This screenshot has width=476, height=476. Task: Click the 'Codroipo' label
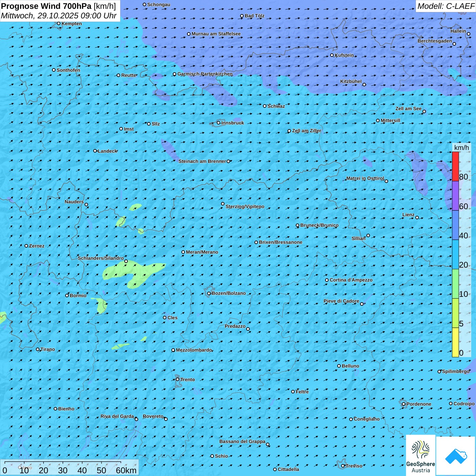pos(464,404)
